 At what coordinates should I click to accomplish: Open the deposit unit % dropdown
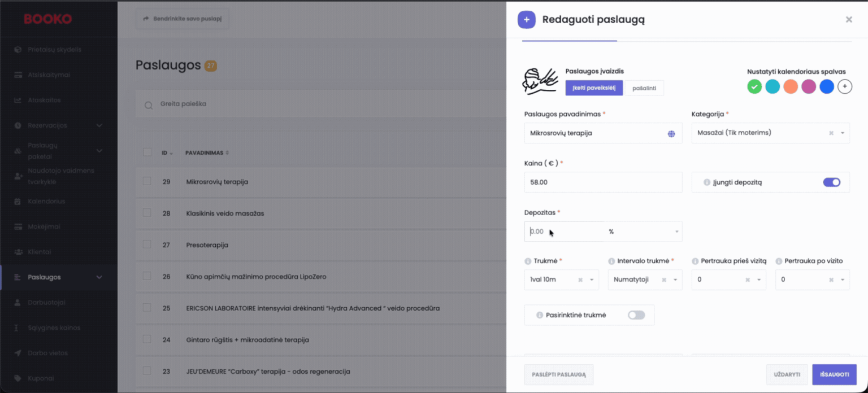[676, 232]
